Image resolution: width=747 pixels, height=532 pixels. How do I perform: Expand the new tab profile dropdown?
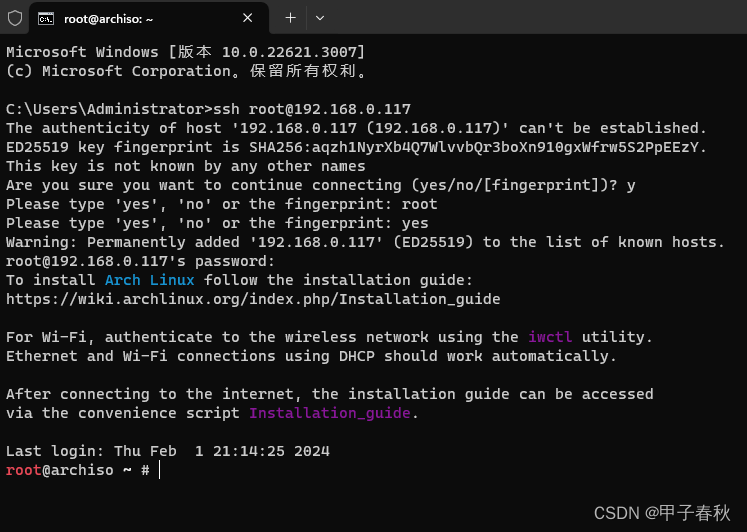coord(320,18)
